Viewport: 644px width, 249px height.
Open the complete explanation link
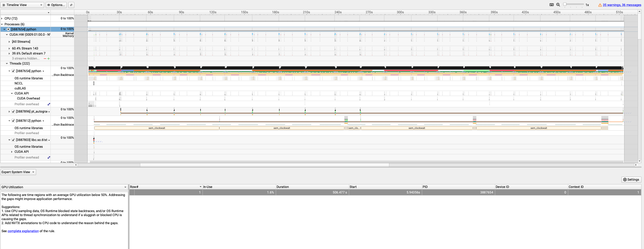point(23,231)
